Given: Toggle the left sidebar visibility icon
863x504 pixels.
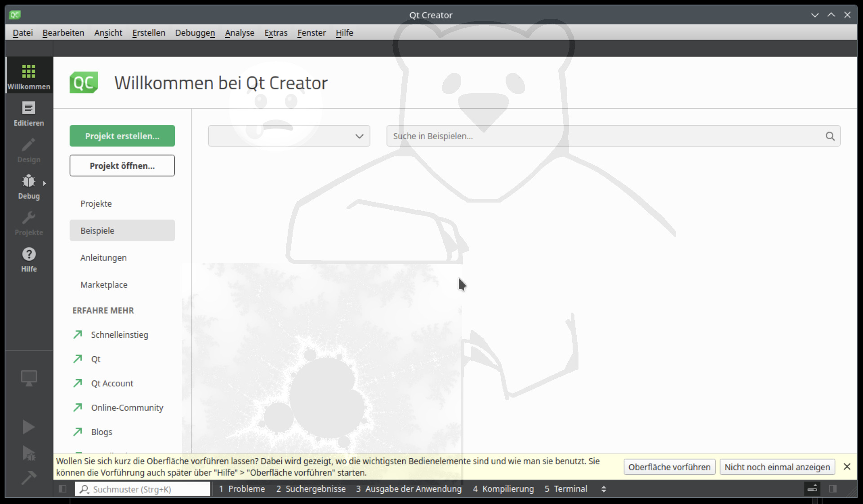Looking at the screenshot, I should [x=62, y=489].
